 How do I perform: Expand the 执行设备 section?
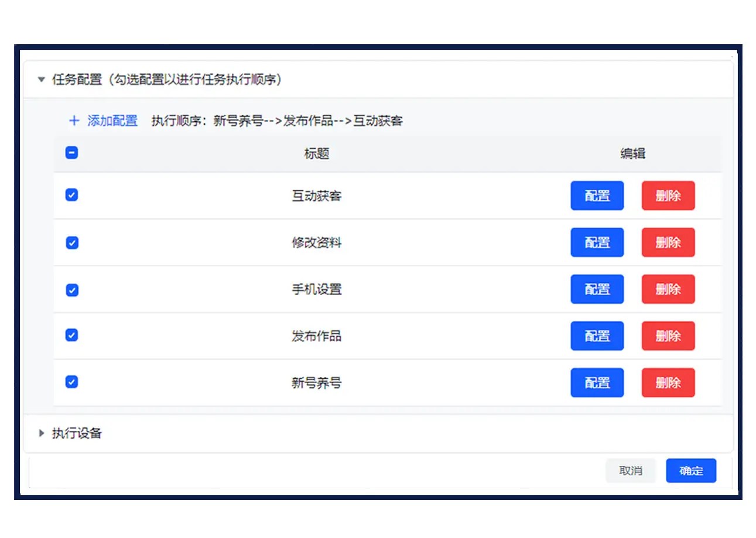pos(40,433)
